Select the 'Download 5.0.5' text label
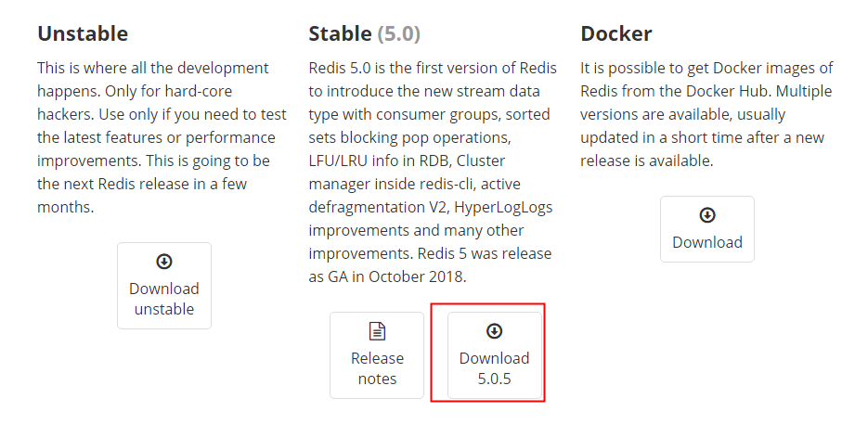The height and width of the screenshot is (424, 868). point(494,368)
